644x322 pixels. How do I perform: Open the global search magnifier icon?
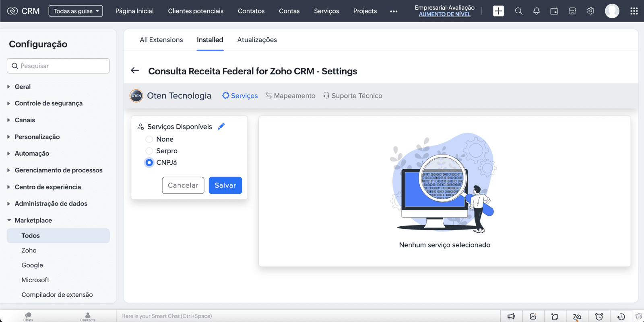(x=518, y=11)
